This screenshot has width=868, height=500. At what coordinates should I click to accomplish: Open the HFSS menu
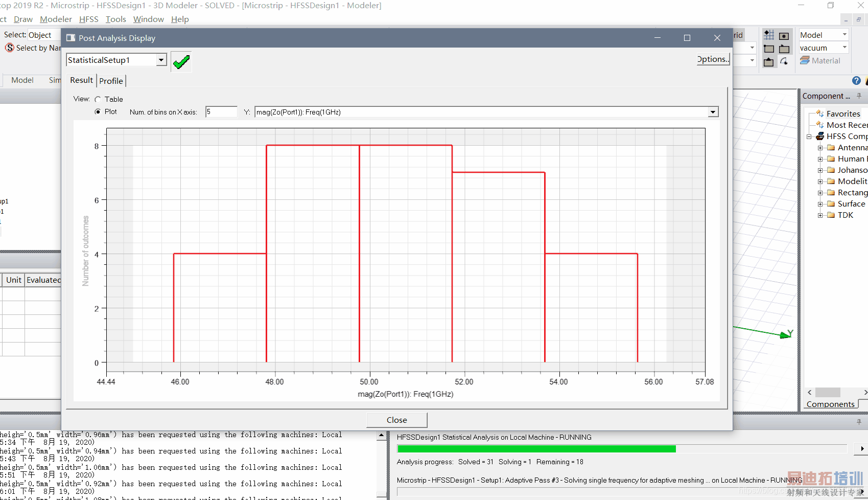(88, 19)
